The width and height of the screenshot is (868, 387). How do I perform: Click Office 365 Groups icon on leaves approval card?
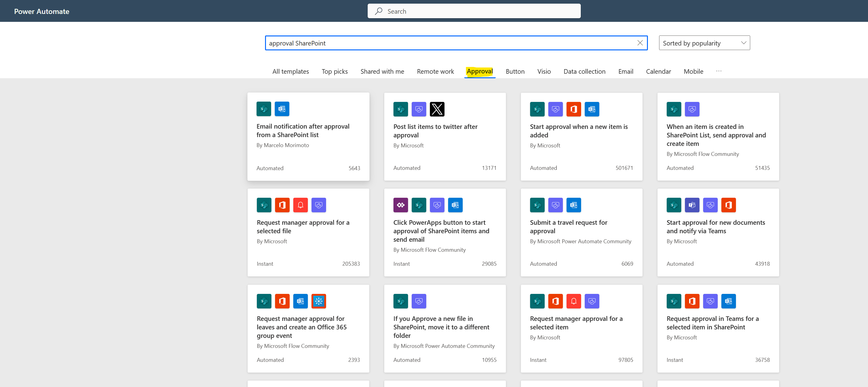pyautogui.click(x=319, y=301)
